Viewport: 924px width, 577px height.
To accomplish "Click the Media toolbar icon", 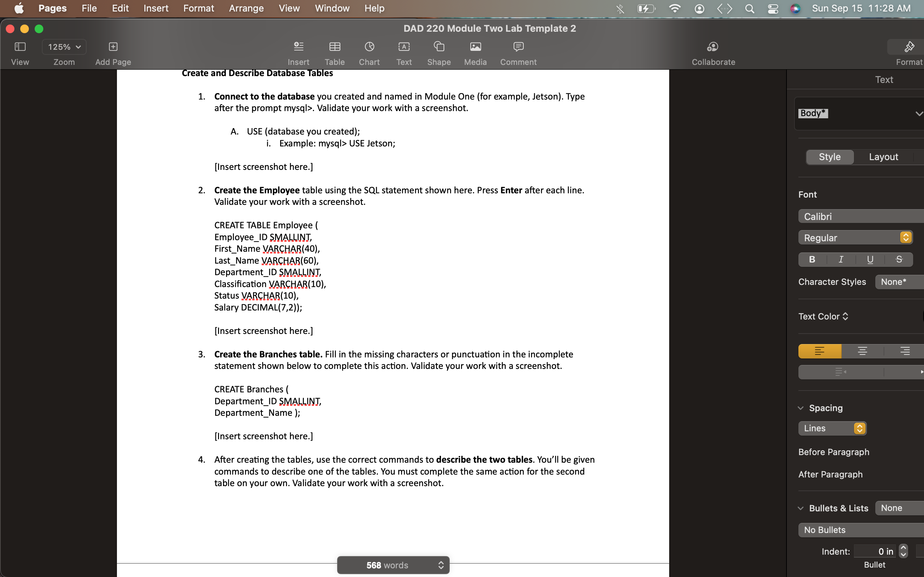I will pyautogui.click(x=475, y=47).
